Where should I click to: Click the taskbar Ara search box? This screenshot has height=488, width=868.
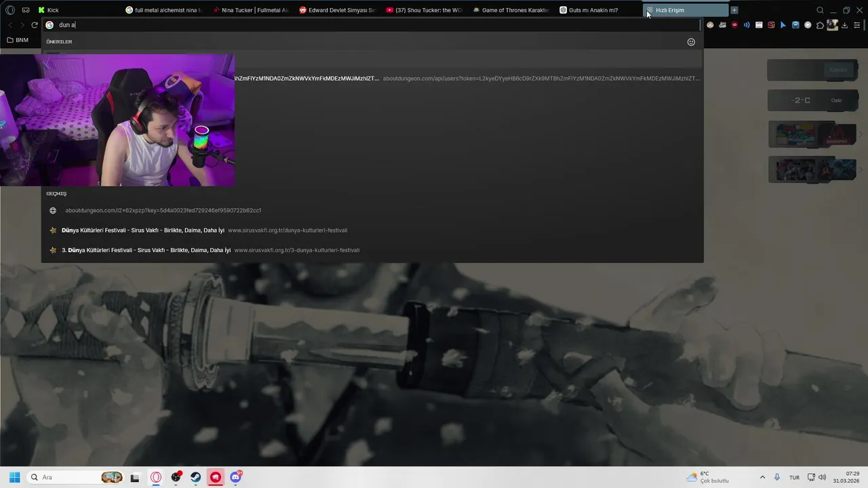[75, 477]
